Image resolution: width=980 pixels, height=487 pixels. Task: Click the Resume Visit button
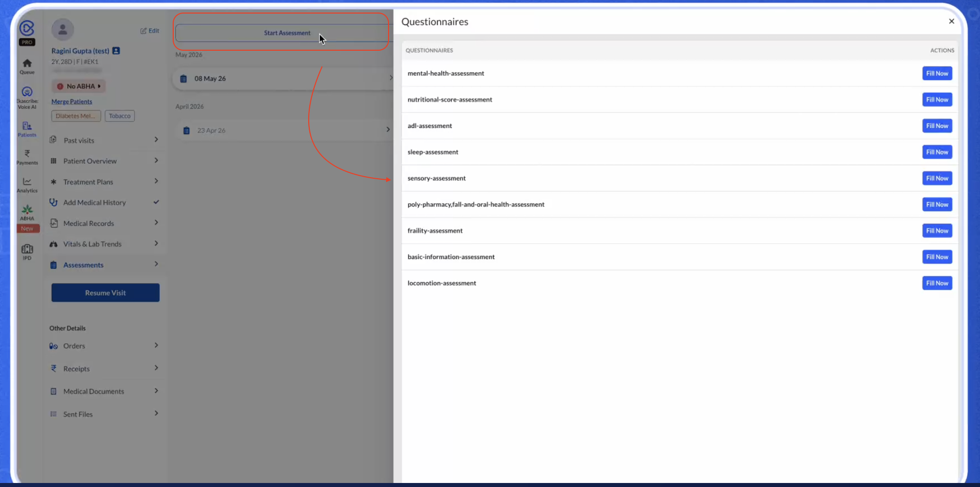tap(105, 293)
